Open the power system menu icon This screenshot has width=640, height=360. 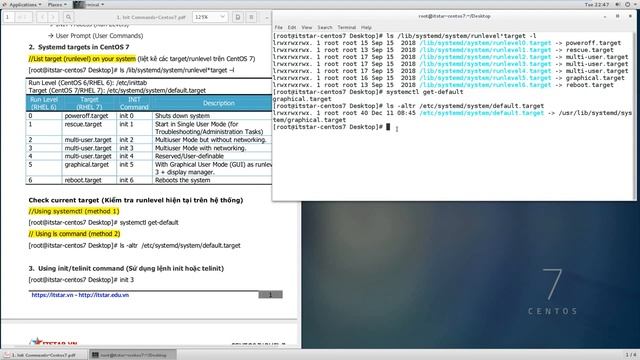click(x=628, y=4)
